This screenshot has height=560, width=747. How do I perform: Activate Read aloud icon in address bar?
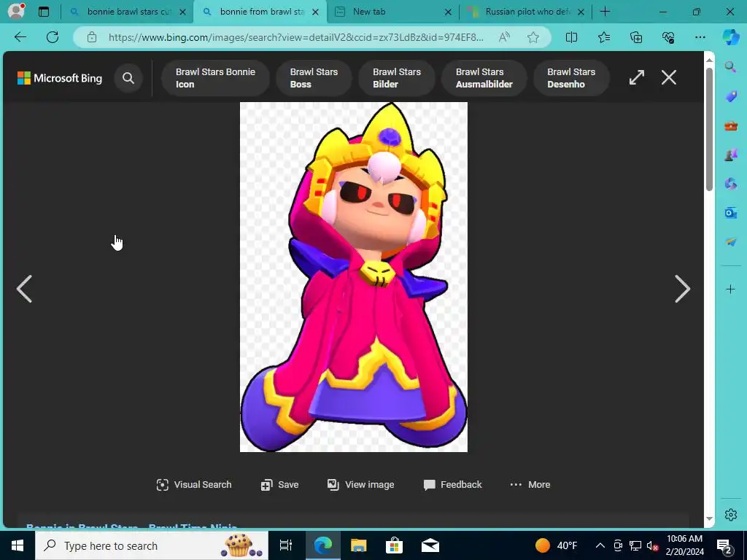pyautogui.click(x=504, y=37)
